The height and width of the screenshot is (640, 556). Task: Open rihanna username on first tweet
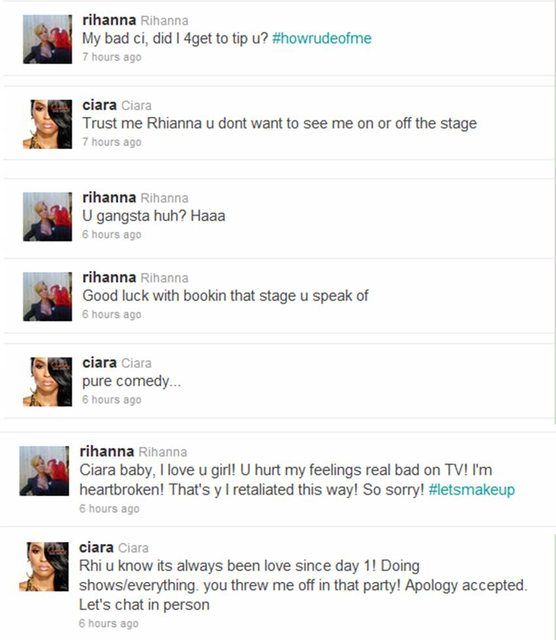tap(109, 20)
